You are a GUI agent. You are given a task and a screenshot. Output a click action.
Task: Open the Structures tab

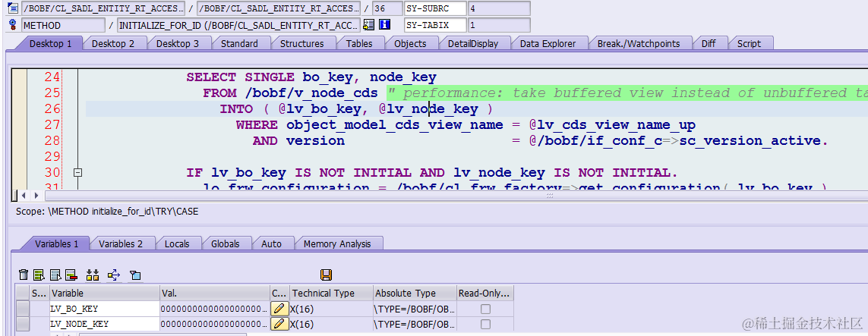tap(301, 44)
